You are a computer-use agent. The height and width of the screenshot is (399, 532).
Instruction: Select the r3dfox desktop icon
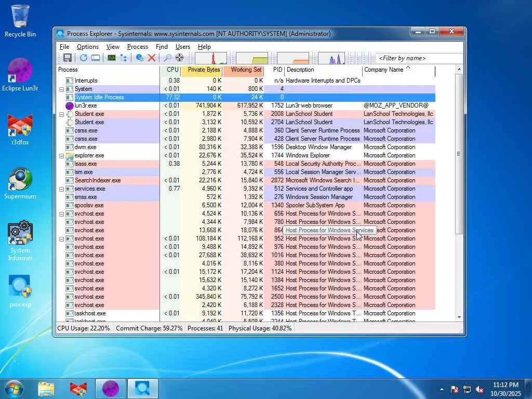(20, 130)
